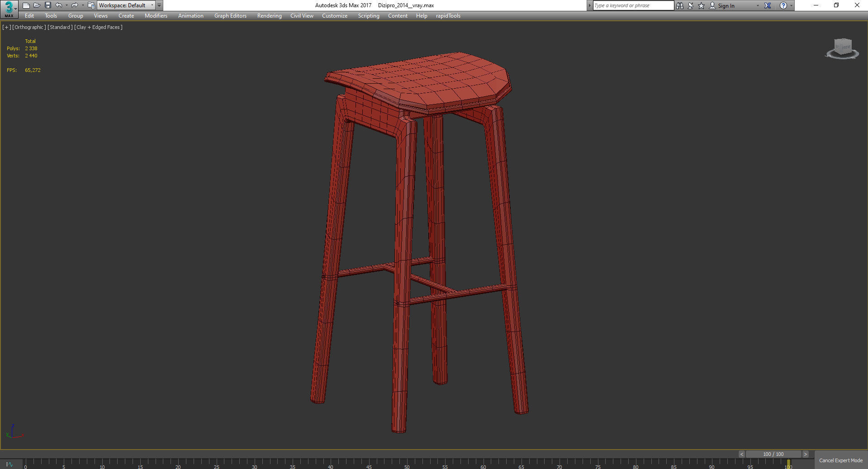
Task: Step the time slider forward with > arrow
Action: tap(806, 454)
